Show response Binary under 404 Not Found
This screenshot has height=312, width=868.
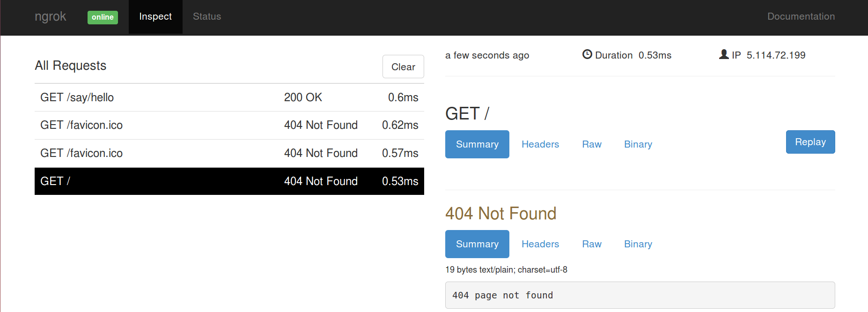[638, 244]
